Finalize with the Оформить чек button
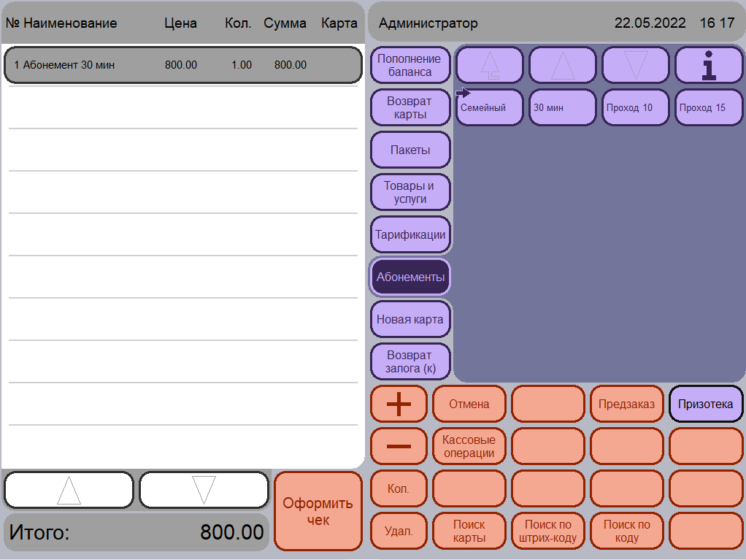 tap(318, 512)
